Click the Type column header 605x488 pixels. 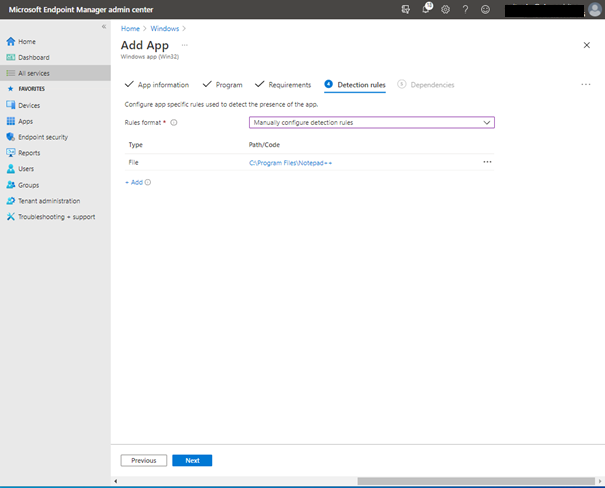(x=136, y=145)
